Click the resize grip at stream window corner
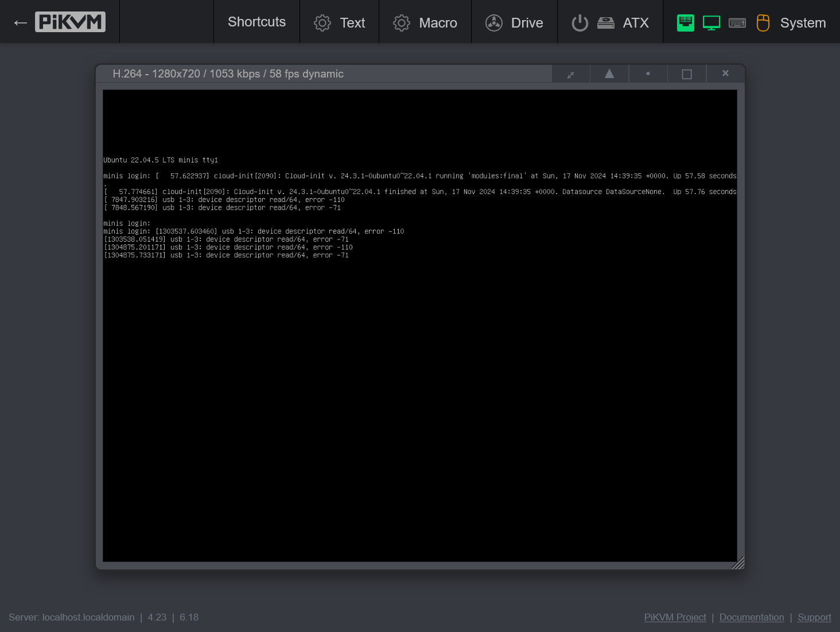840x632 pixels. pos(738,563)
